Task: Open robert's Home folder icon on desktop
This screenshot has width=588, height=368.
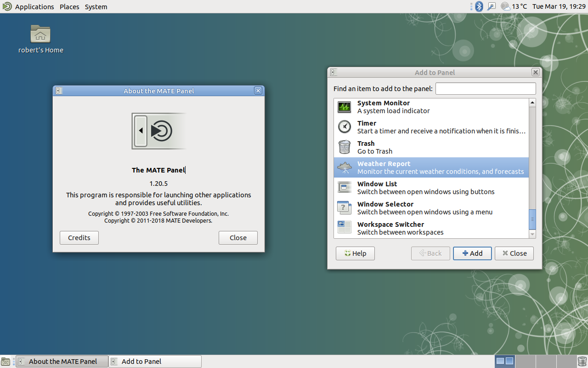Action: tap(40, 34)
